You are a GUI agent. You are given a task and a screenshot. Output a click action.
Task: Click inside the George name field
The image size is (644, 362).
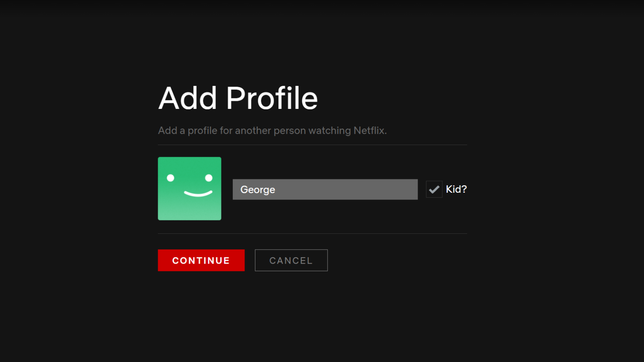(x=325, y=189)
